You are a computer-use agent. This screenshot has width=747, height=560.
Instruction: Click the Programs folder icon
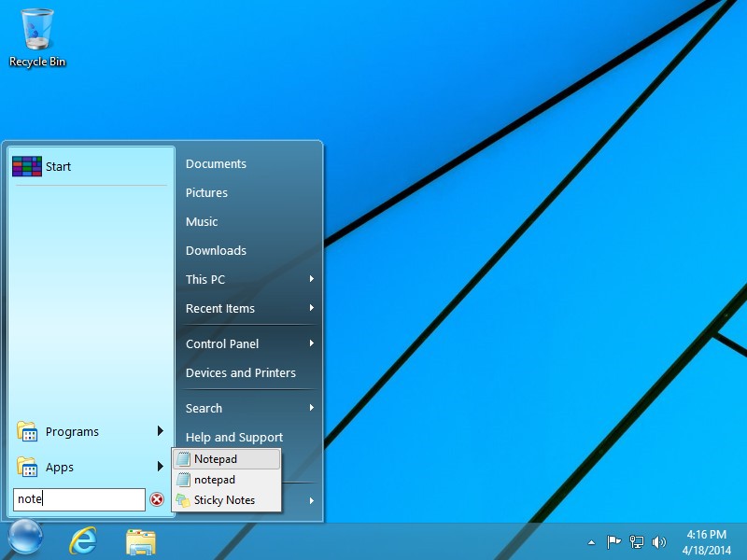[27, 431]
